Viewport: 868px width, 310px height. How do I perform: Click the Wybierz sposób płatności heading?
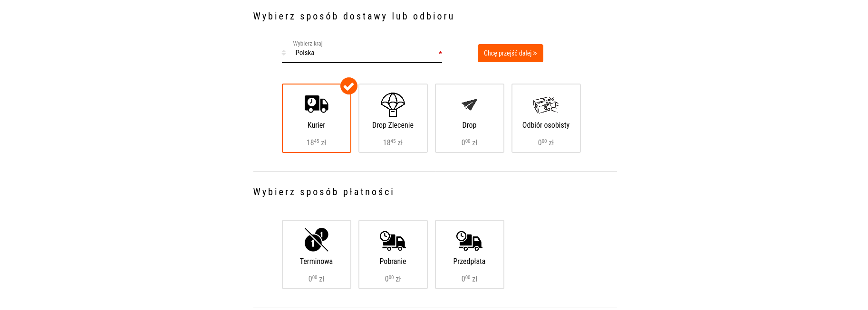[323, 192]
